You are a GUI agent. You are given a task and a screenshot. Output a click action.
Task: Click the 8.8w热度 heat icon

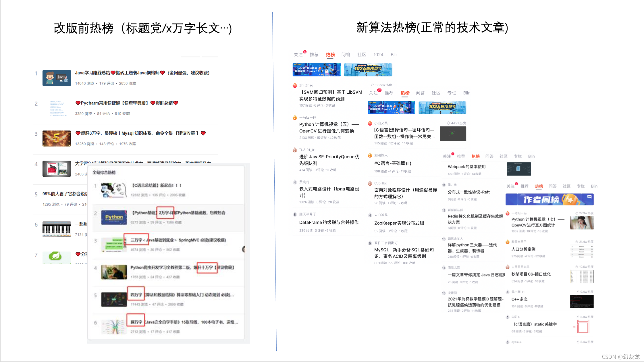point(578,317)
